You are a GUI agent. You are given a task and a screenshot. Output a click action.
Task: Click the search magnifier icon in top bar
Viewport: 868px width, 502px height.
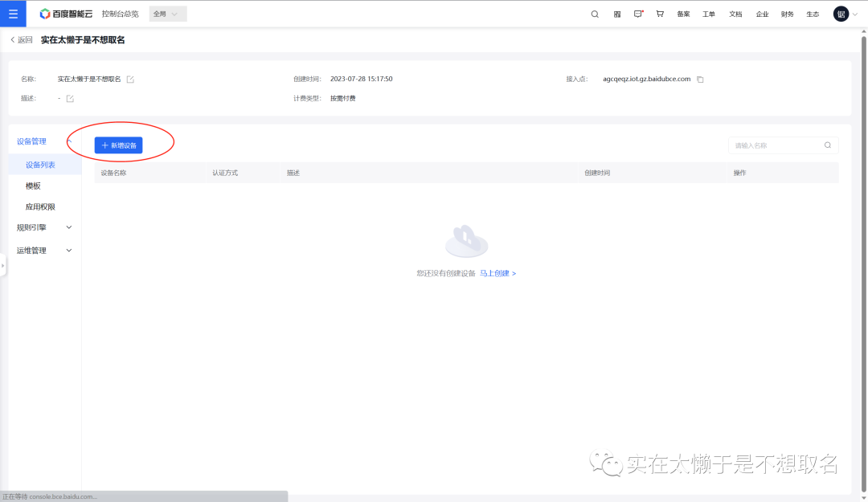[x=595, y=14]
